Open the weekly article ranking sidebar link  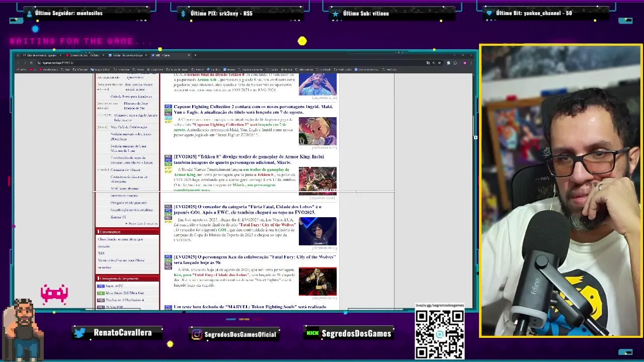click(x=120, y=239)
